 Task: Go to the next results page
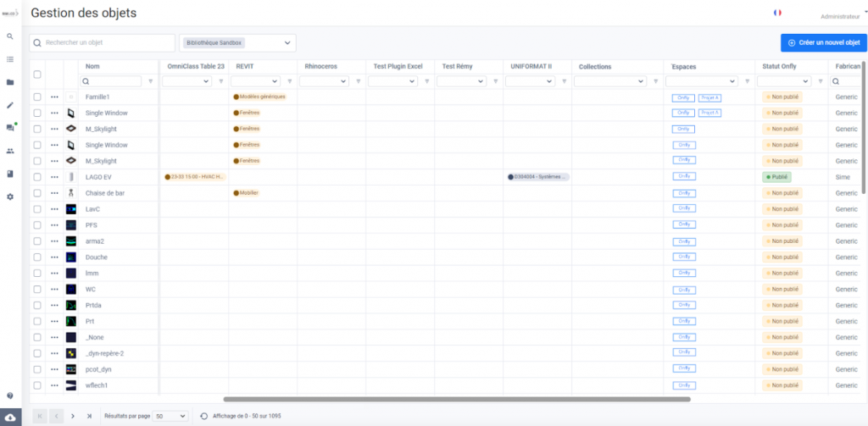pos(73,416)
